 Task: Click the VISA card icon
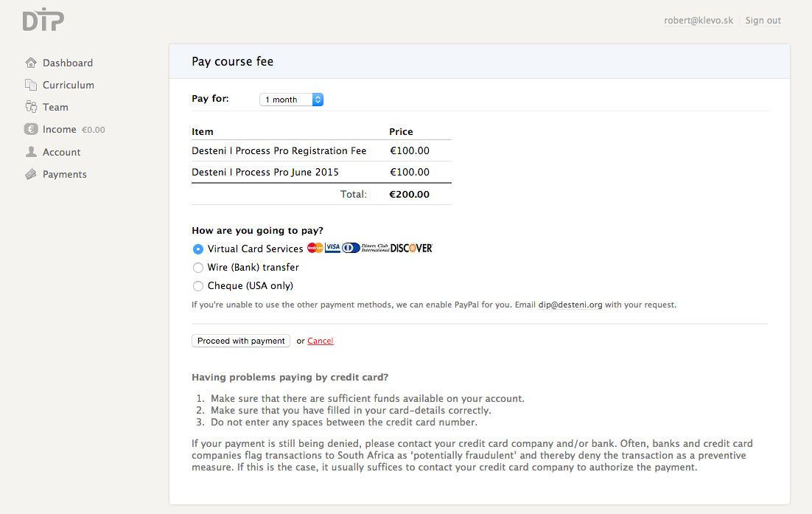[332, 248]
